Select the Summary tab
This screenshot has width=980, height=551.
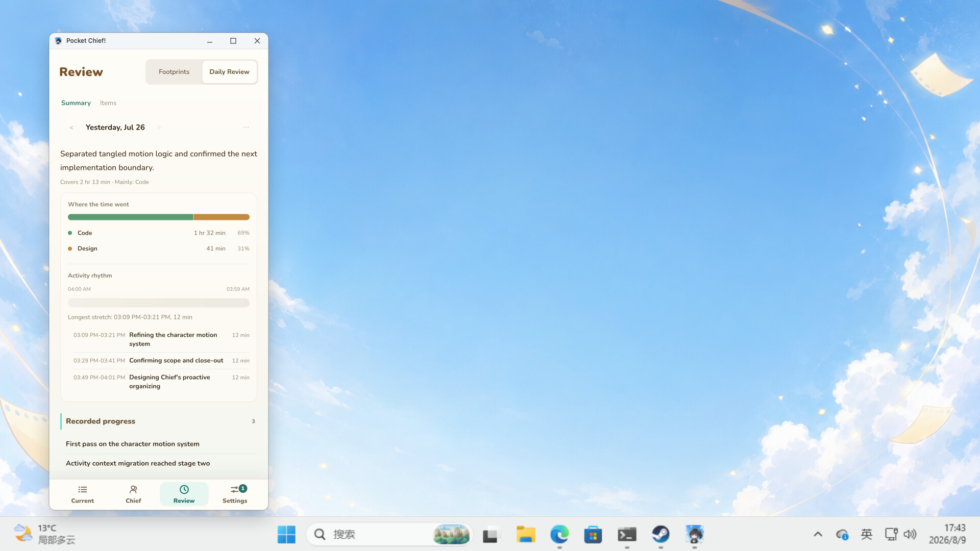coord(76,103)
